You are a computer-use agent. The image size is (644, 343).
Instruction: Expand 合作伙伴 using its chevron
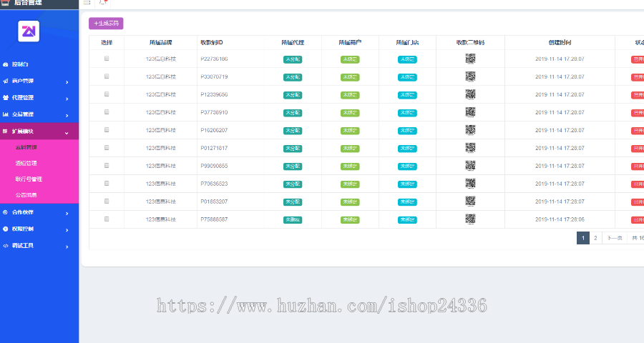pos(67,214)
